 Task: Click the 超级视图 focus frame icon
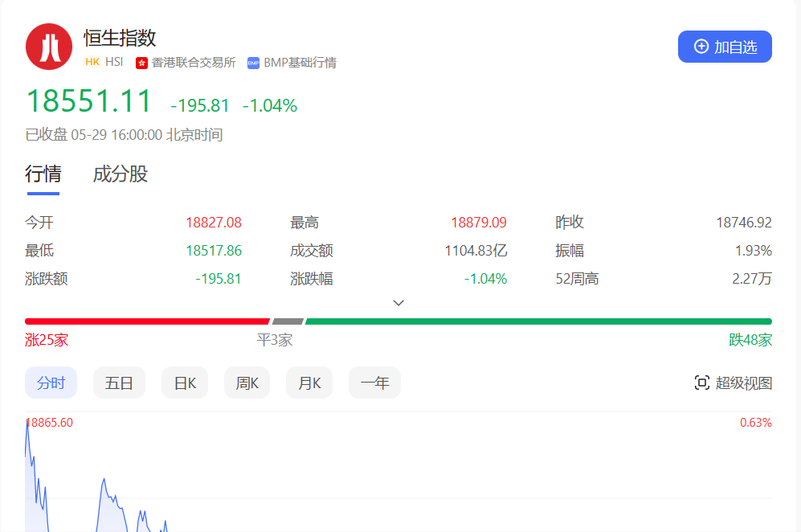pyautogui.click(x=702, y=383)
